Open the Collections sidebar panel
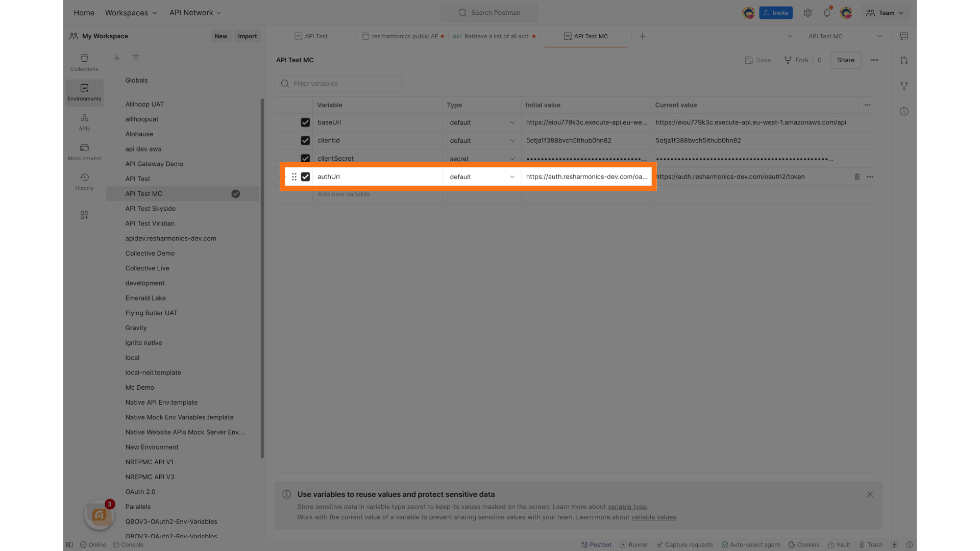Viewport: 980px width, 551px height. pyautogui.click(x=84, y=63)
